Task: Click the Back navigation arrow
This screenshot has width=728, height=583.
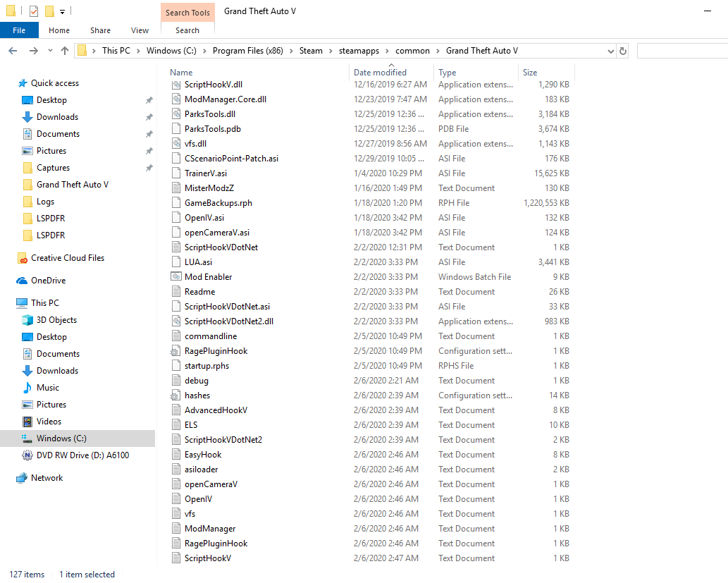Action: point(13,51)
